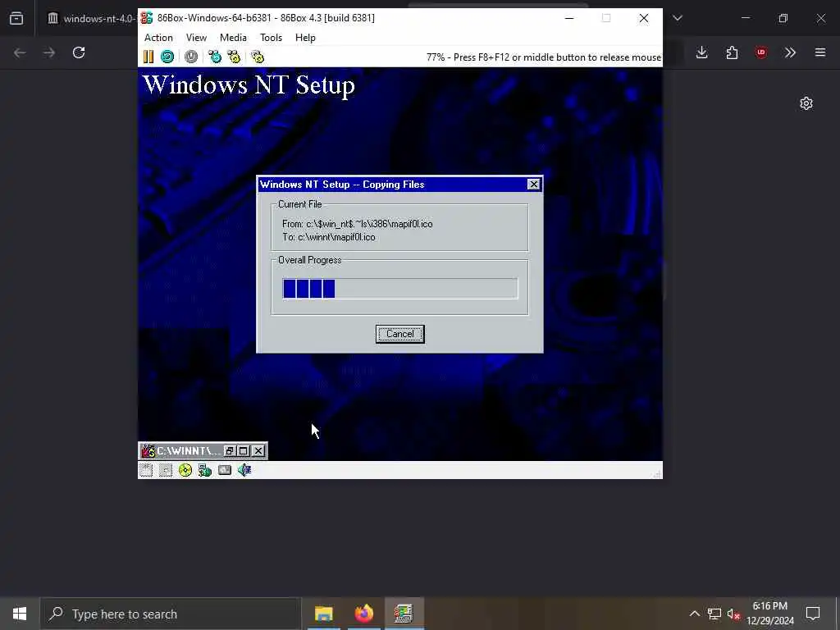
Task: Click the muted volume tray icon
Action: tap(733, 614)
